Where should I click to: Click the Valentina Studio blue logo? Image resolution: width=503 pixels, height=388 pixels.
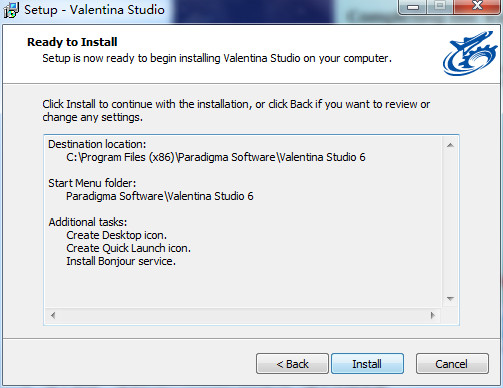(x=470, y=53)
